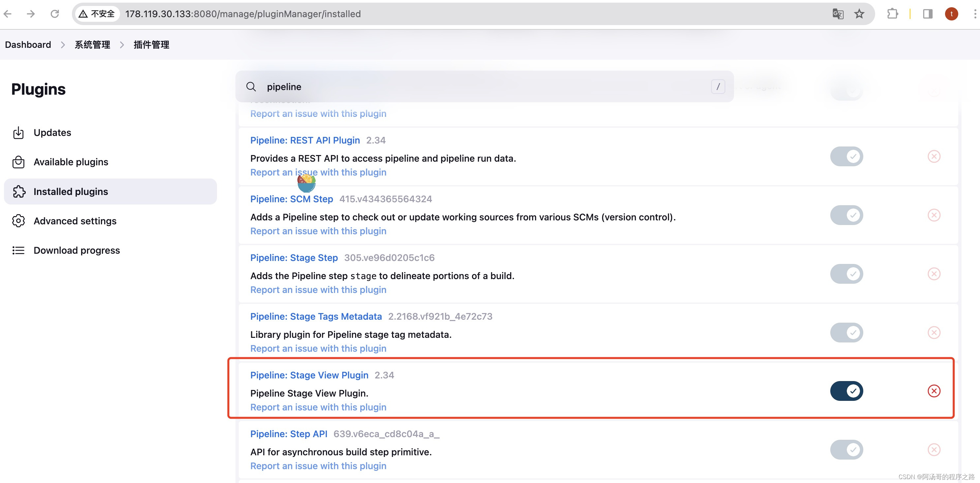The height and width of the screenshot is (483, 980).
Task: Click uninstall X for Pipeline: Step API
Action: point(934,449)
